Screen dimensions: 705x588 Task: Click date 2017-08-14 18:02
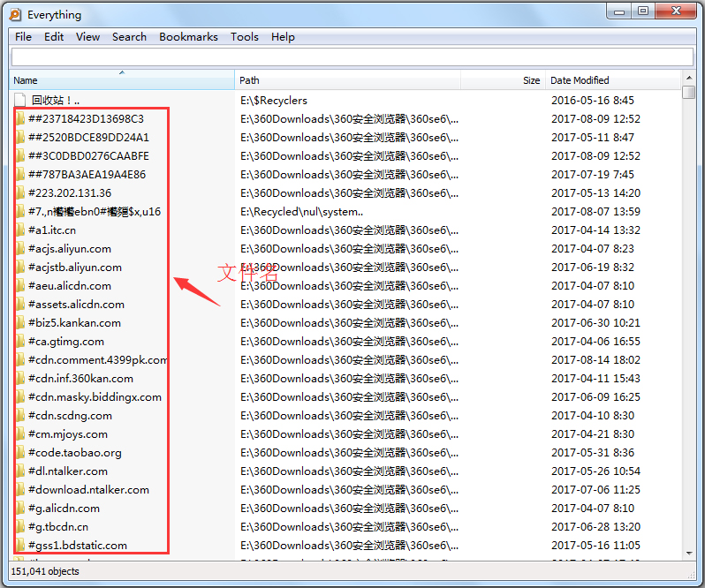pos(595,360)
